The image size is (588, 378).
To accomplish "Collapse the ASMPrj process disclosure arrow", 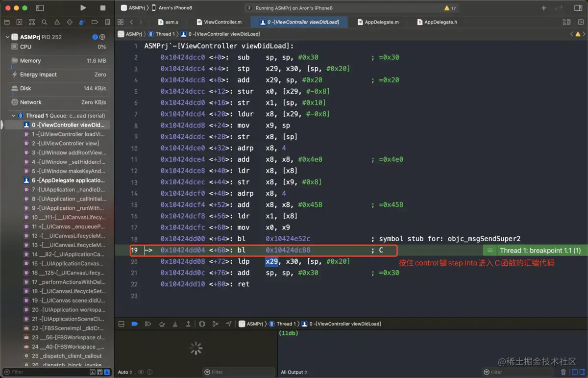I will click(x=7, y=37).
